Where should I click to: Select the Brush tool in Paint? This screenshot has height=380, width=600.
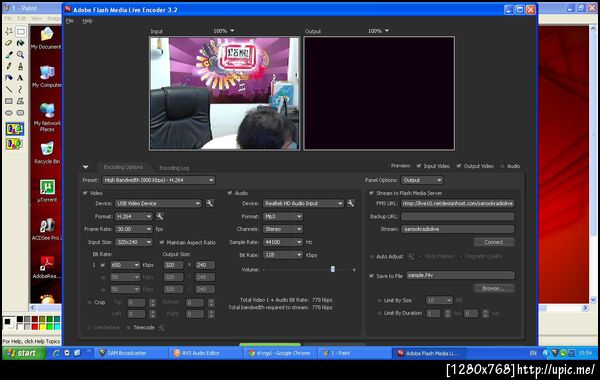point(21,66)
